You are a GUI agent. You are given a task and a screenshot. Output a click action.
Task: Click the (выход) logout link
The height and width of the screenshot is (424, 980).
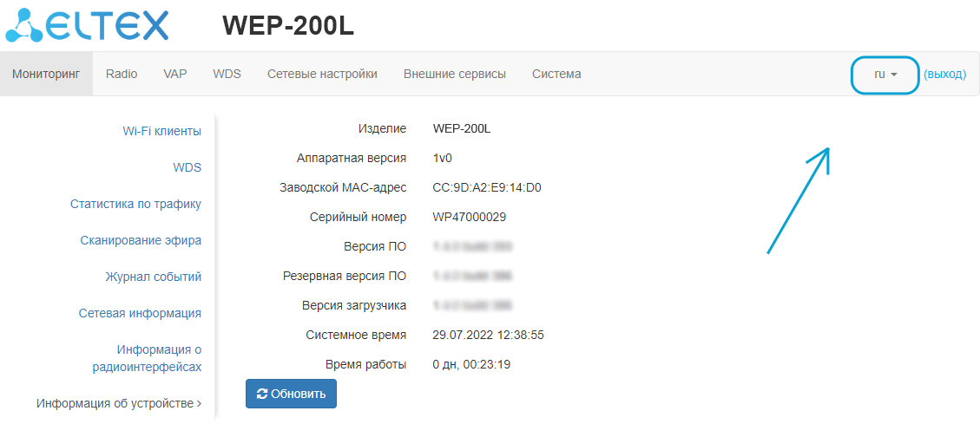(944, 75)
